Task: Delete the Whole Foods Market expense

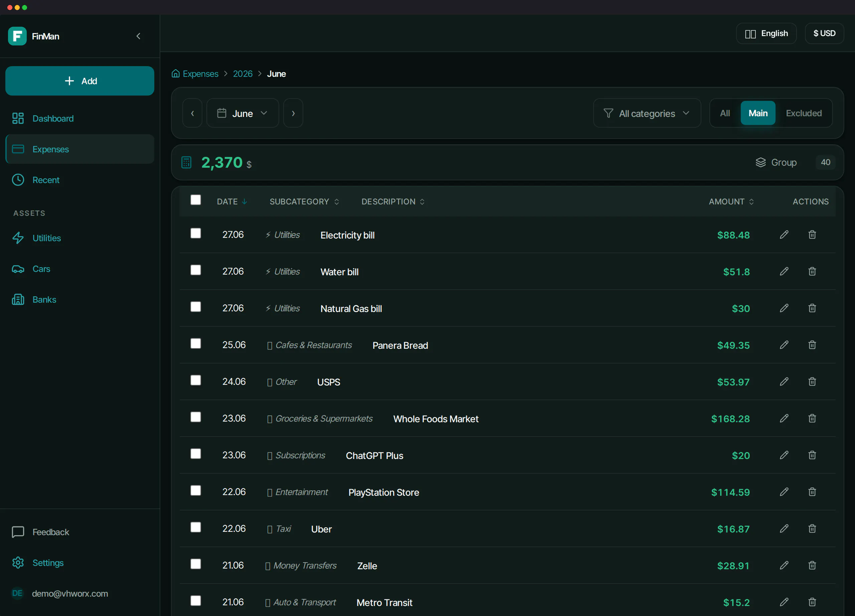Action: 812,418
